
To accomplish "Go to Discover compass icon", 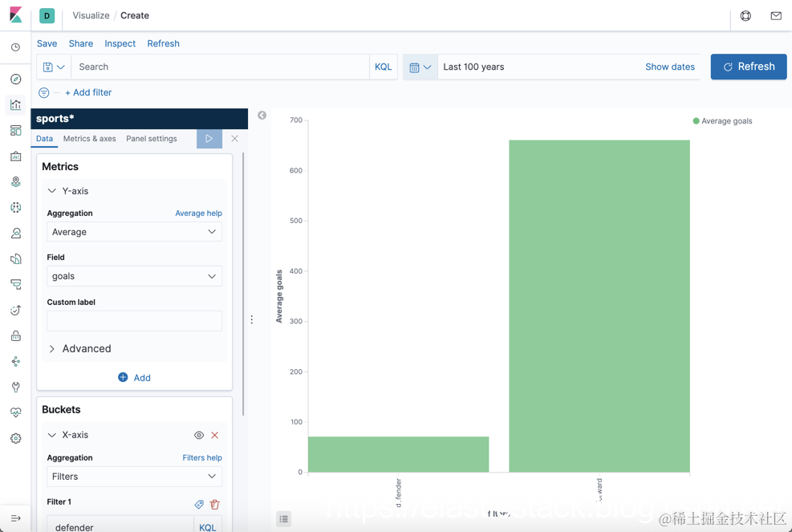I will click(x=16, y=79).
